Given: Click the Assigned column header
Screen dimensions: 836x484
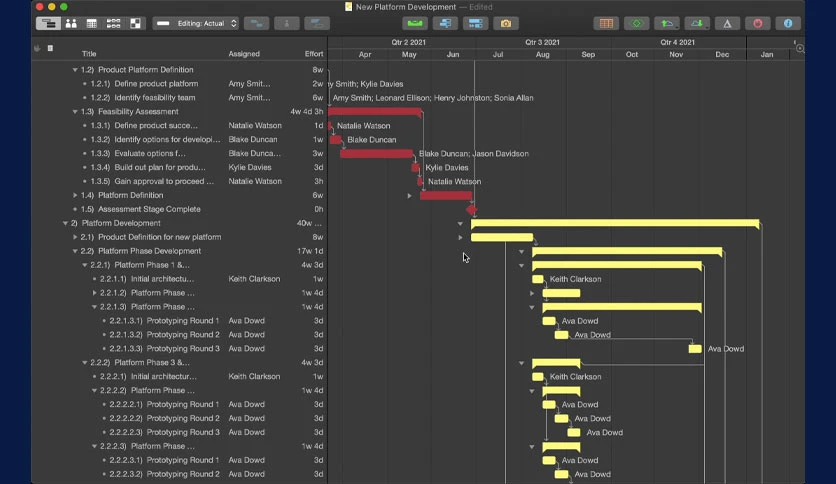Looking at the screenshot, I should click(x=244, y=54).
